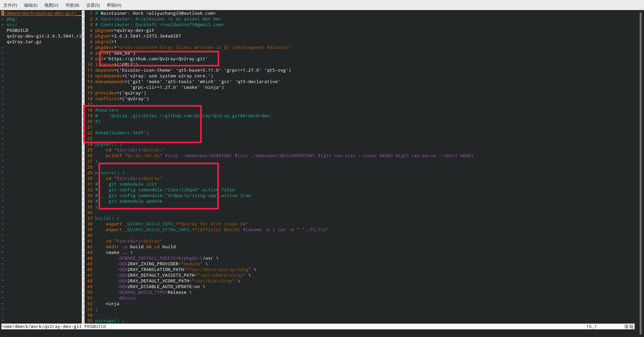Image resolution: width=644 pixels, height=337 pixels.
Task: Select the qv2ray-dev-git-2.6.3.5841 file in tree
Action: pyautogui.click(x=44, y=36)
